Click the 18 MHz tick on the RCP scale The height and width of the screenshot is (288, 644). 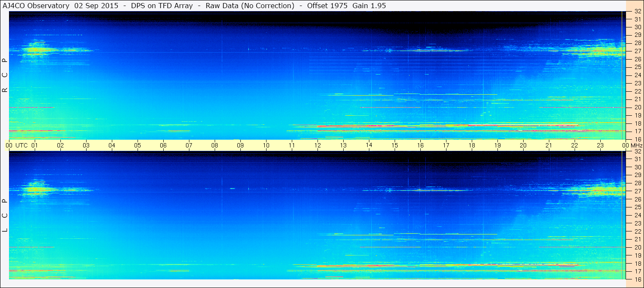pos(637,123)
